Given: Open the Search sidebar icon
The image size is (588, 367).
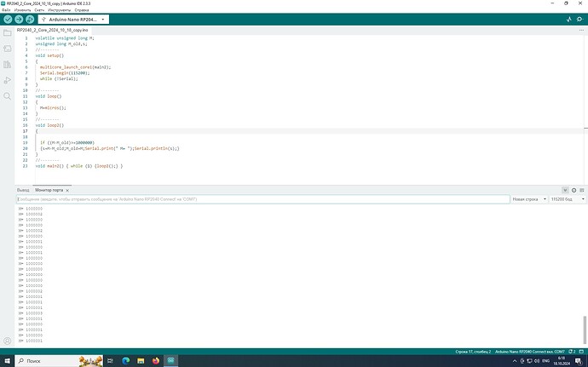Looking at the screenshot, I should tap(7, 96).
